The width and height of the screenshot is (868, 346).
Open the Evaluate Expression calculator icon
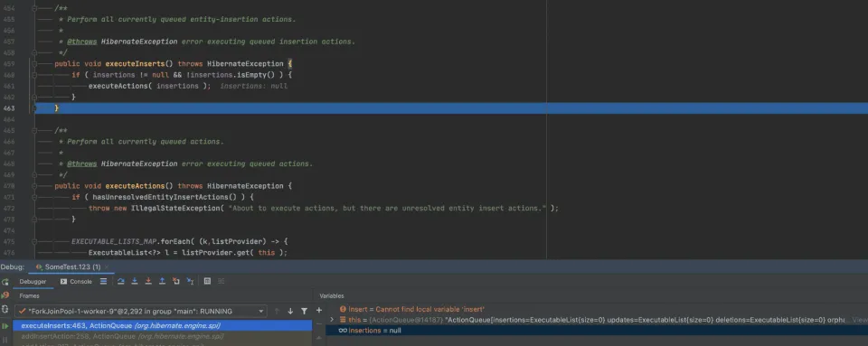pos(207,281)
